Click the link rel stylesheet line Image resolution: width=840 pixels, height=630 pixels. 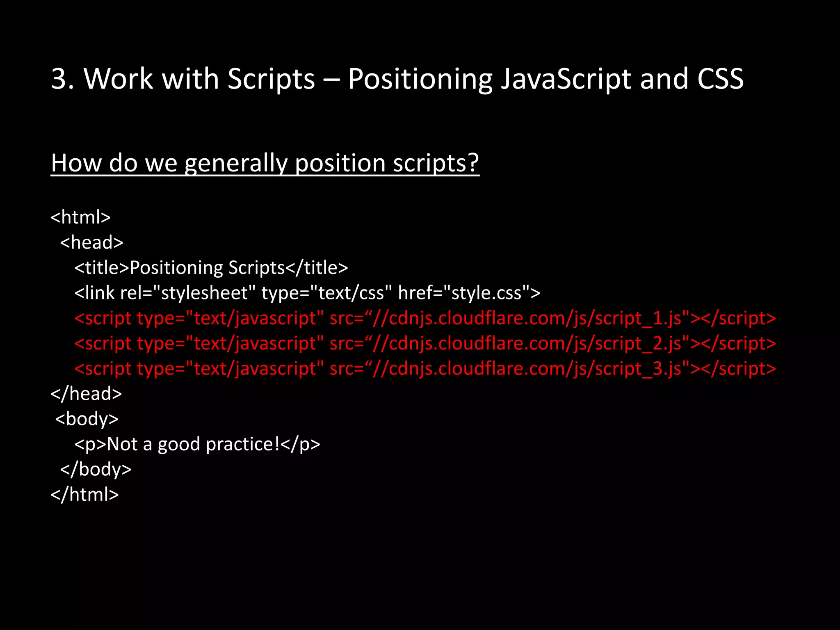307,293
